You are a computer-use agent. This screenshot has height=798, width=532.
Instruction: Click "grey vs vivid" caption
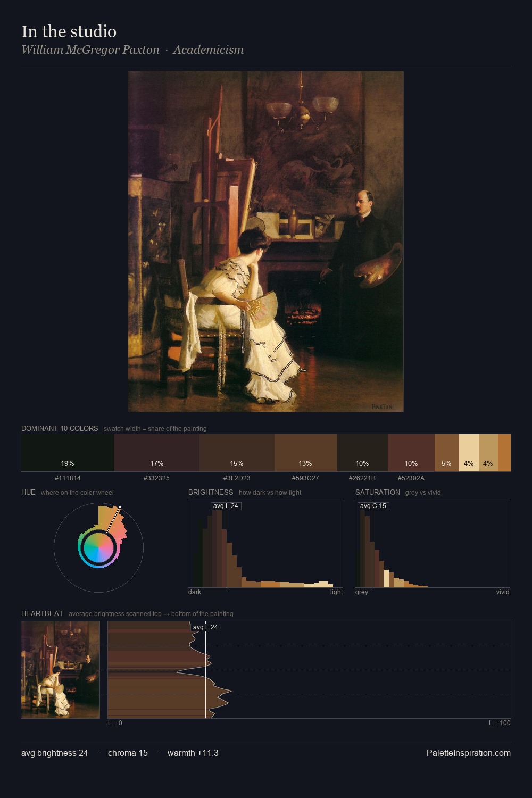(x=423, y=493)
